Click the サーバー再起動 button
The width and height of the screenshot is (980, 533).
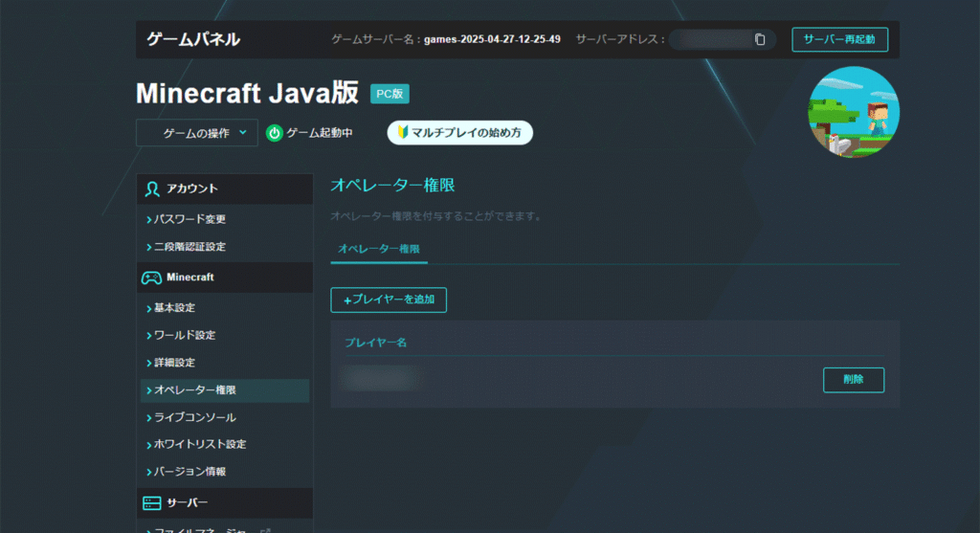tap(839, 39)
